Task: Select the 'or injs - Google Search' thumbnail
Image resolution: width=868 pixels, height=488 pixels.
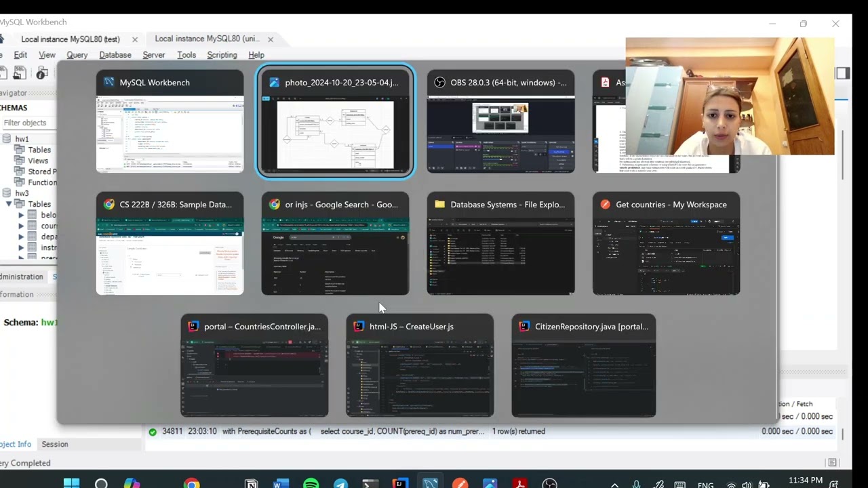Action: point(335,243)
